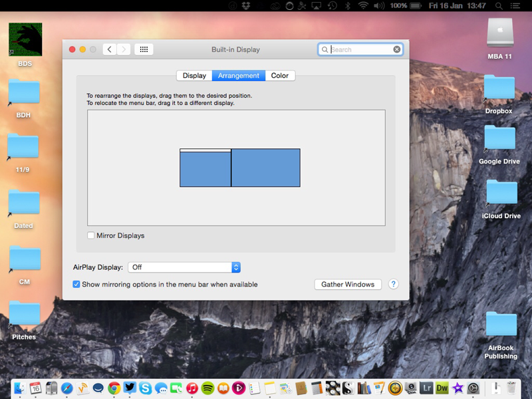Go back with the toolbar back arrow
This screenshot has height=399, width=532.
pyautogui.click(x=110, y=49)
